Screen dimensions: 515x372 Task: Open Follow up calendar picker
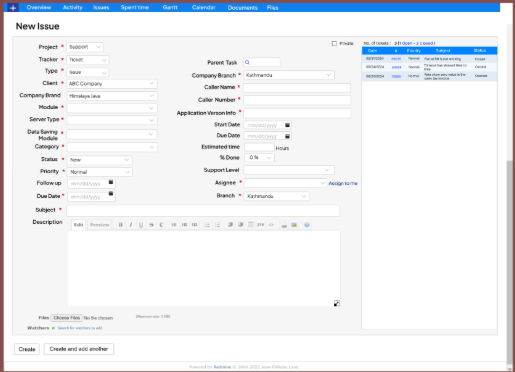(111, 182)
